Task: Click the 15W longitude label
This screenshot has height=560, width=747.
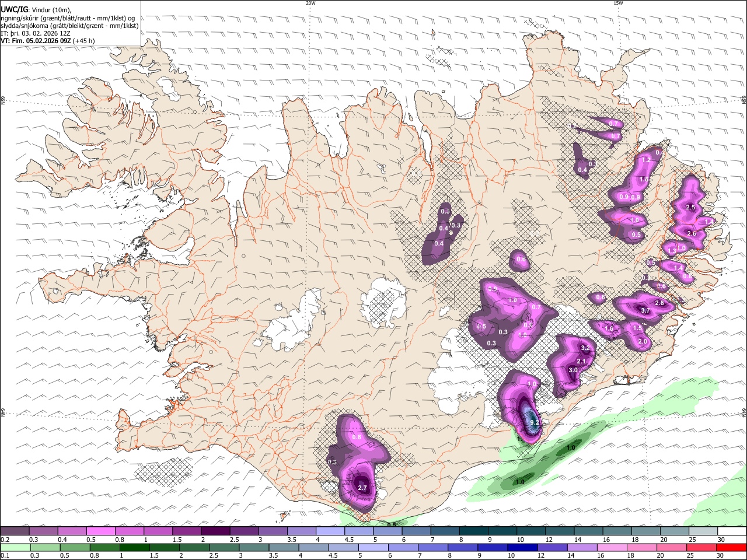Action: coord(618,3)
